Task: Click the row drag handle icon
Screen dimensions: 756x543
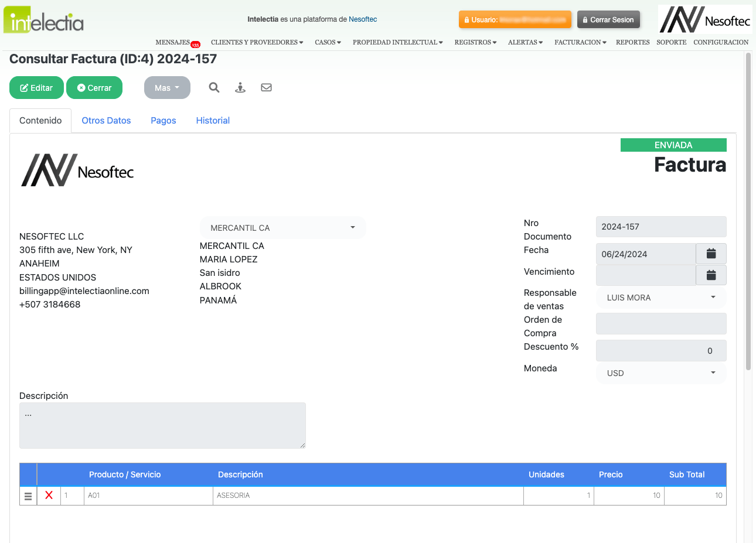Action: 28,496
